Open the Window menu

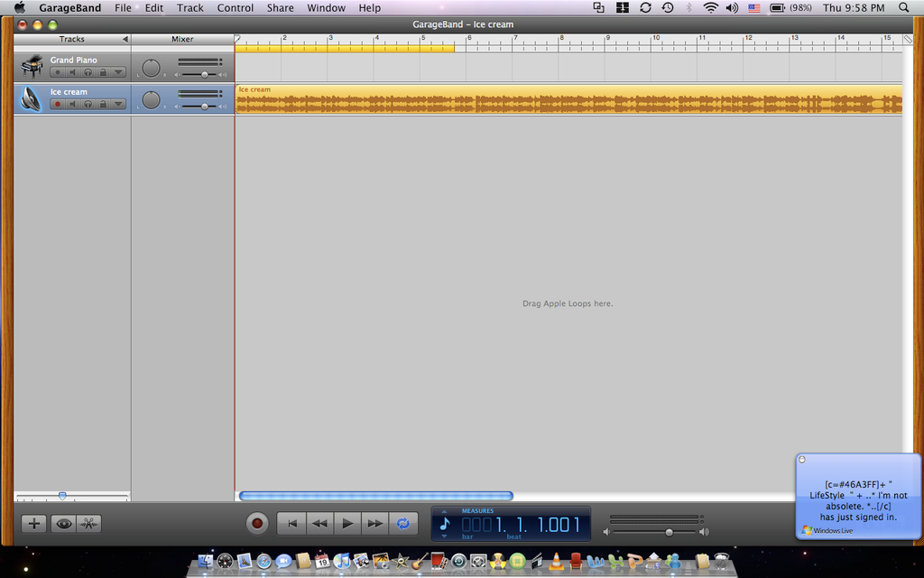click(x=326, y=7)
